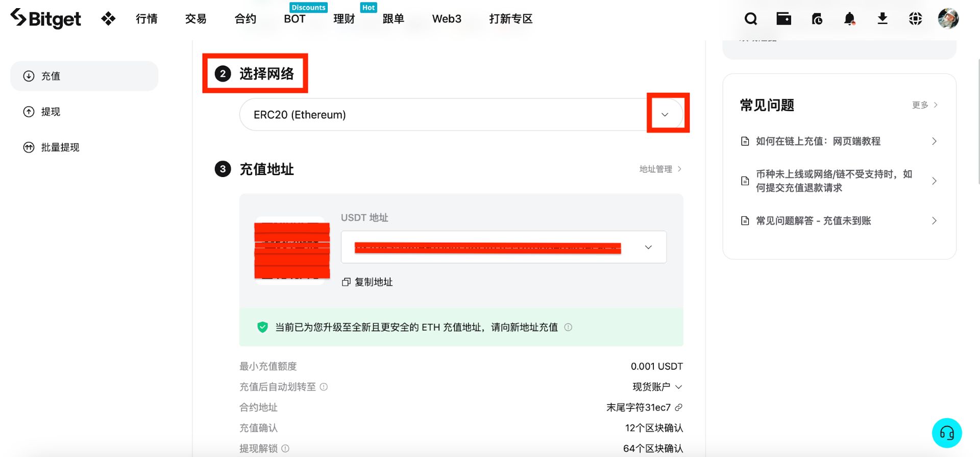Image resolution: width=980 pixels, height=457 pixels.
Task: Click the 末尾字符31ec7 contract address
Action: 639,408
